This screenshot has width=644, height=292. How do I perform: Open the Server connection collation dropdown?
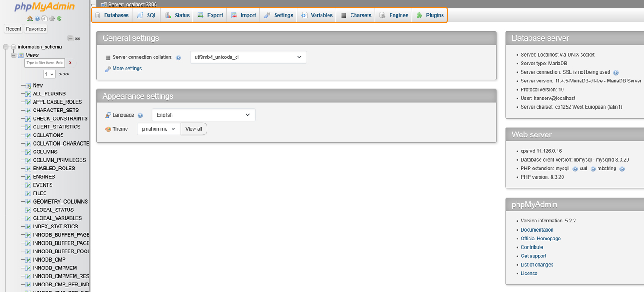tap(248, 57)
